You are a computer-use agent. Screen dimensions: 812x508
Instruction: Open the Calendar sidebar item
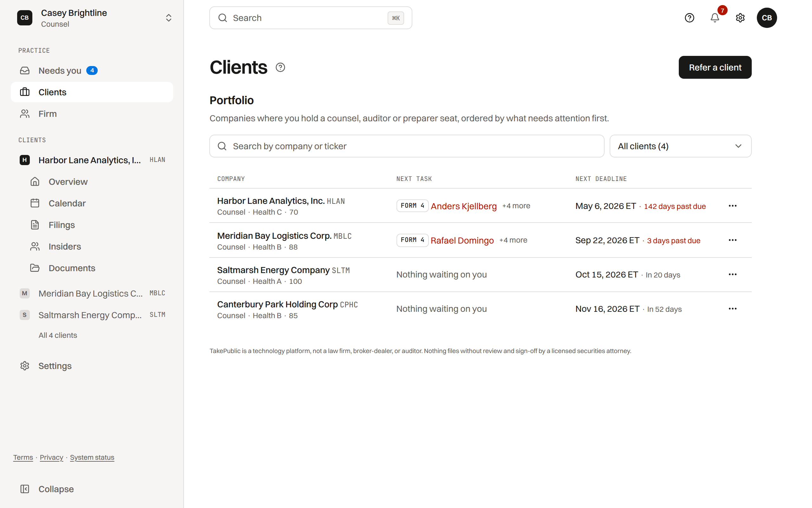[97, 203]
